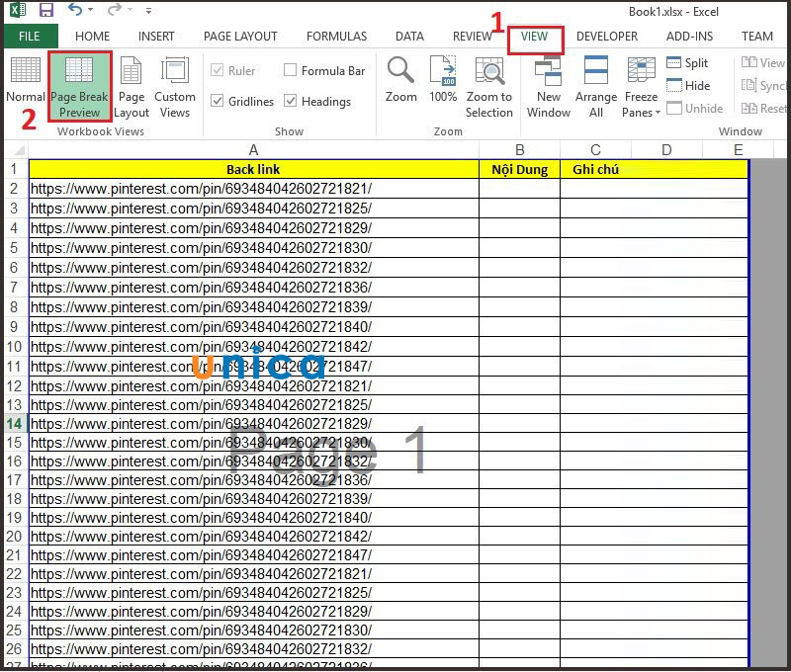Uncheck the Headings checkbox
Screen dimensions: 791x672
tap(290, 101)
